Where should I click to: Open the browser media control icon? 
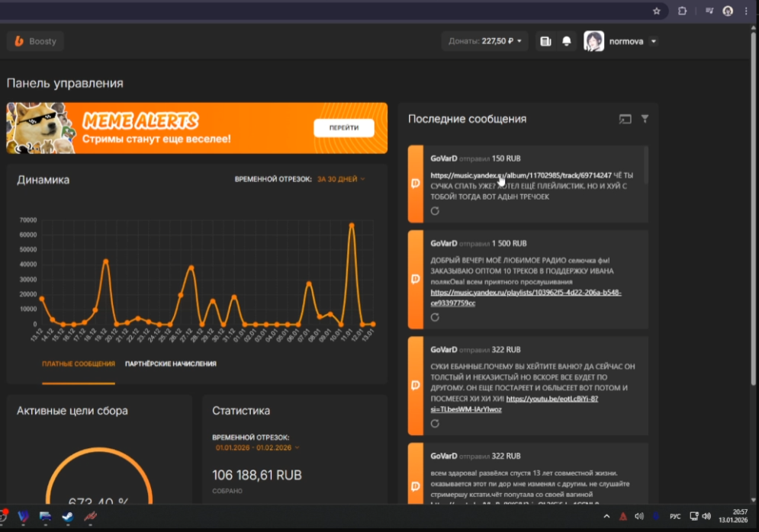pyautogui.click(x=709, y=11)
